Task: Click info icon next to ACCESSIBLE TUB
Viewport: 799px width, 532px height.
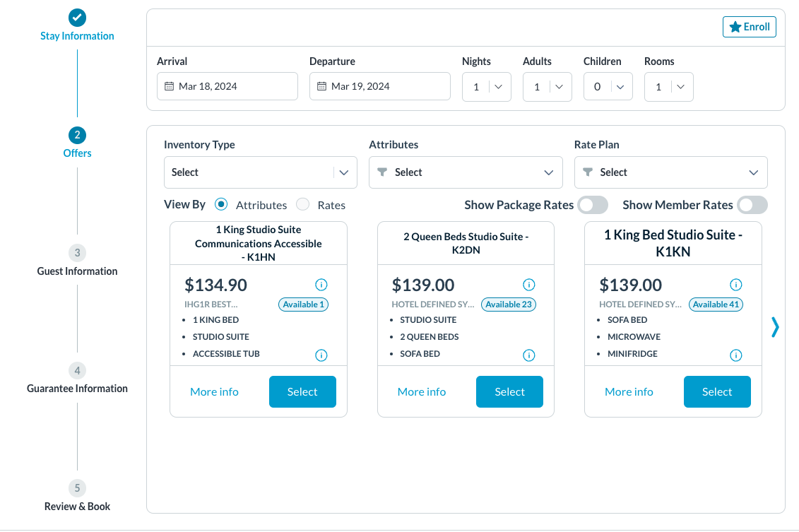Action: click(321, 355)
